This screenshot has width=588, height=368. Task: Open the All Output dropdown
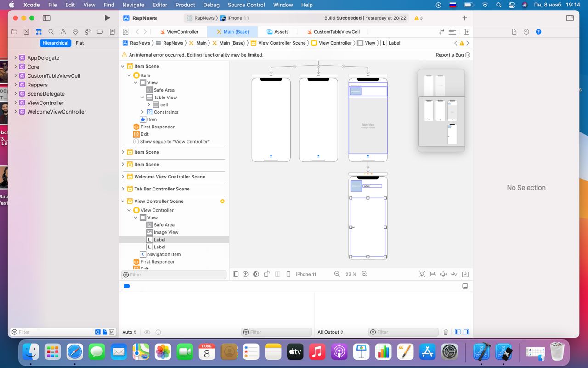tap(330, 332)
